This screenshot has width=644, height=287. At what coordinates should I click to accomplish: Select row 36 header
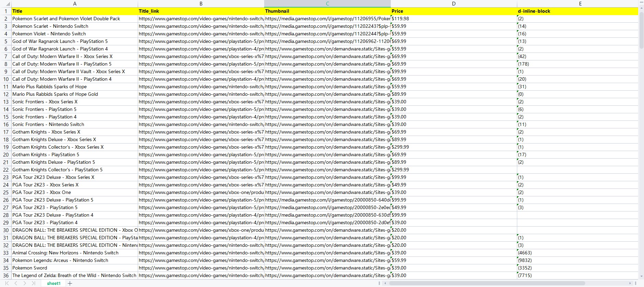tap(6, 275)
